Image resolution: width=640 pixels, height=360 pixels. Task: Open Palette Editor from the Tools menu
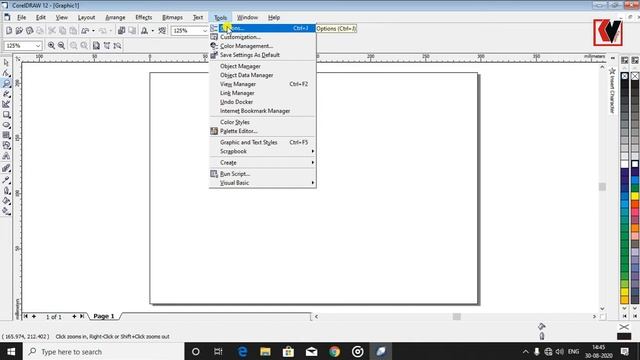(263, 131)
